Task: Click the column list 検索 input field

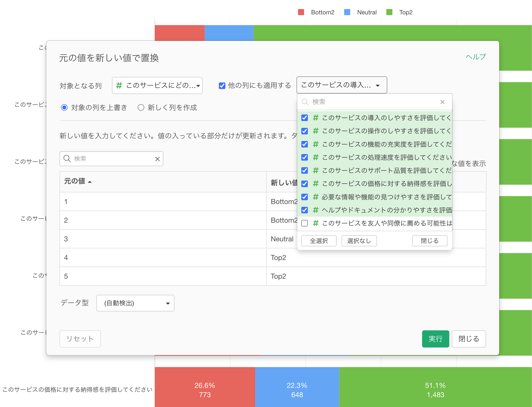Action: (x=375, y=102)
